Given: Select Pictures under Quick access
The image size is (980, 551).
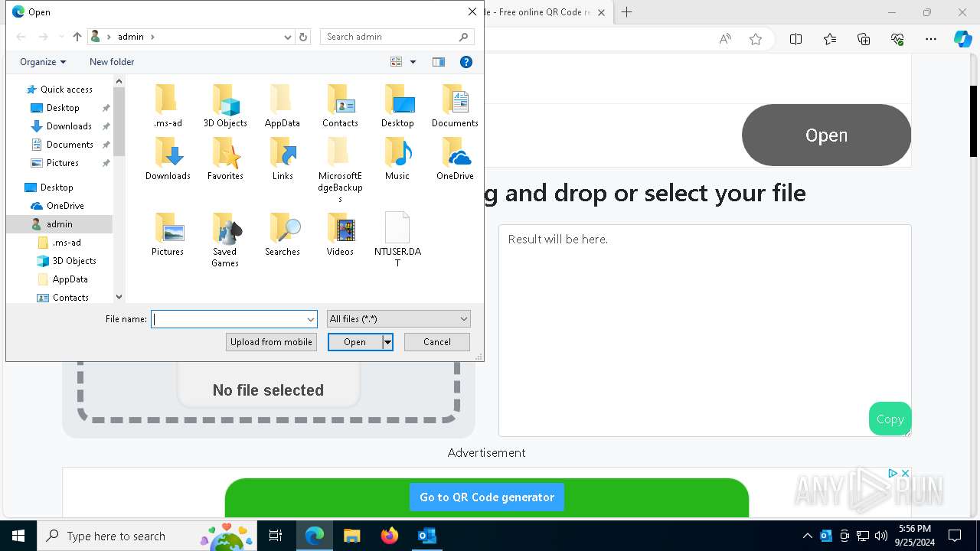Looking at the screenshot, I should click(62, 163).
